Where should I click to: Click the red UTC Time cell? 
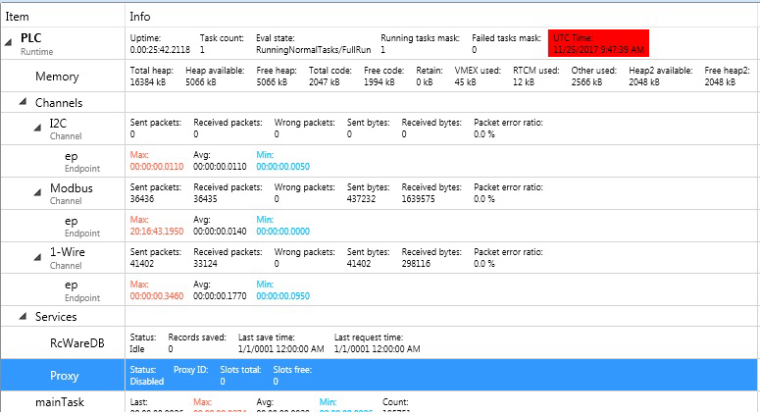599,43
